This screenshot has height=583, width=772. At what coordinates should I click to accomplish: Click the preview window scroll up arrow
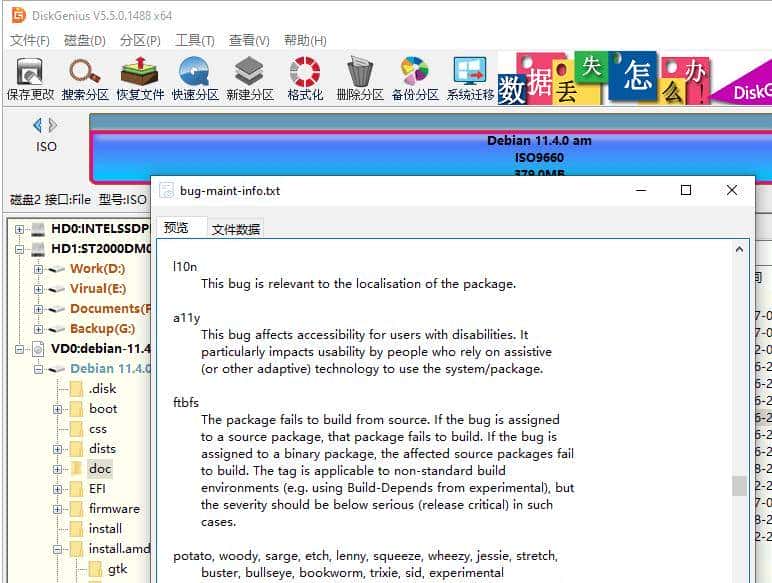739,250
